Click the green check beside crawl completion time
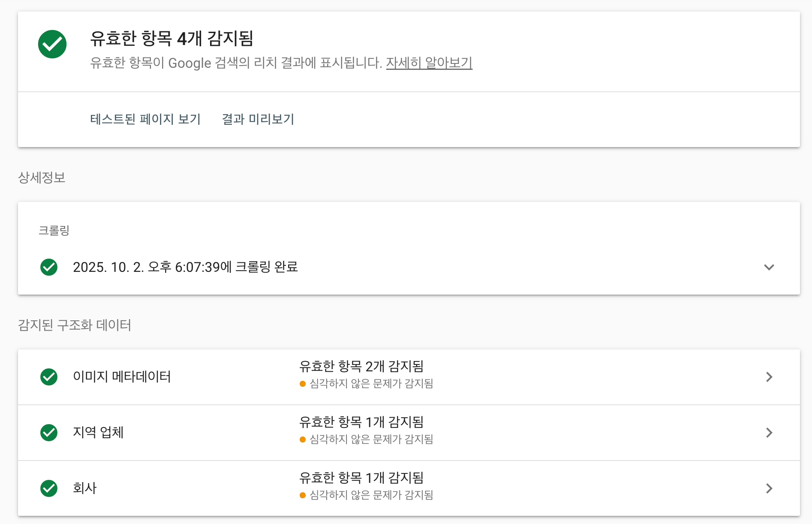This screenshot has width=812, height=524. pyautogui.click(x=49, y=267)
